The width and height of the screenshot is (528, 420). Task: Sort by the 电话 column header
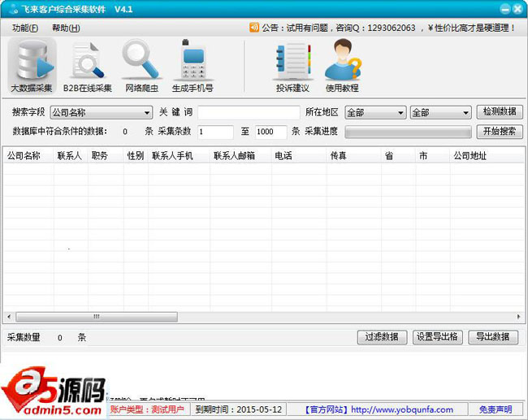tap(299, 156)
